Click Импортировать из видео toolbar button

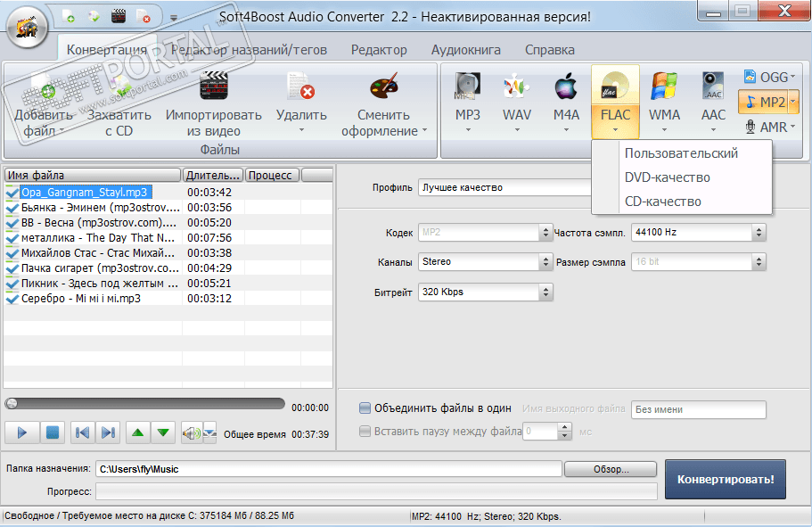[213, 105]
